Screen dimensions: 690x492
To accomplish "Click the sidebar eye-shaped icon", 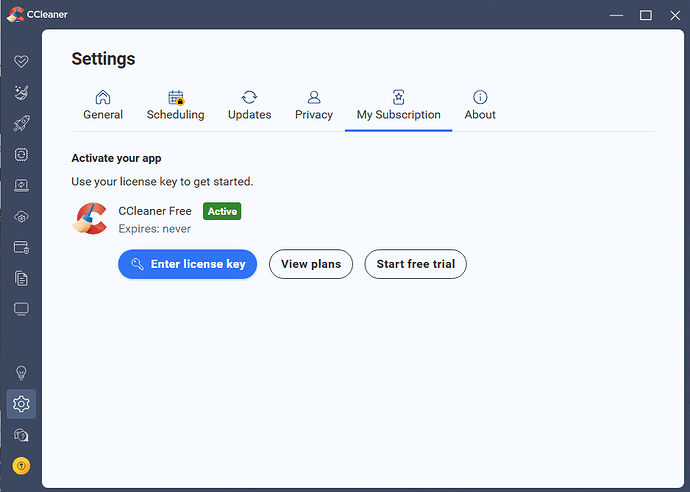I will point(21,217).
